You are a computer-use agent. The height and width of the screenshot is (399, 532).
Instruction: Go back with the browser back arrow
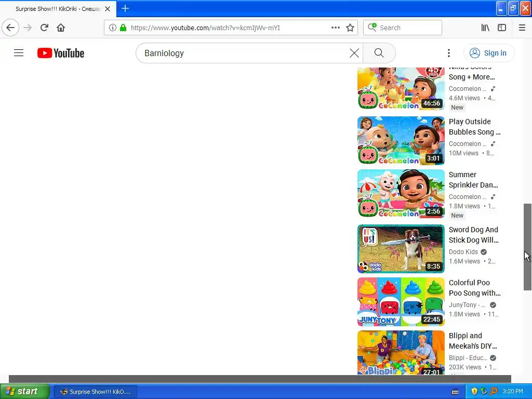click(10, 28)
